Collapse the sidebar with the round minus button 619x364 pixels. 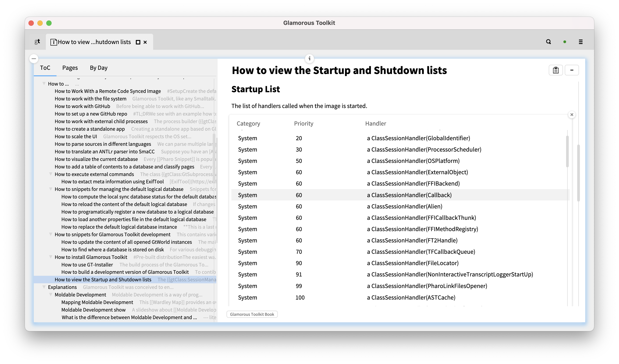coord(34,59)
